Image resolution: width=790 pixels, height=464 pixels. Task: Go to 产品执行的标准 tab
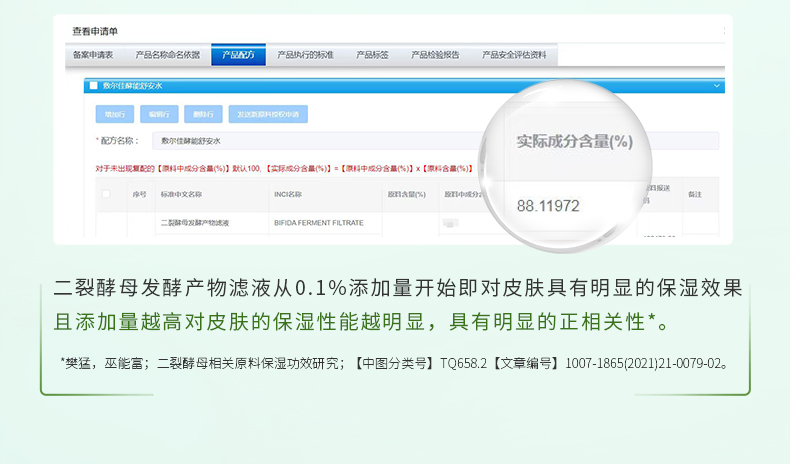[x=305, y=55]
